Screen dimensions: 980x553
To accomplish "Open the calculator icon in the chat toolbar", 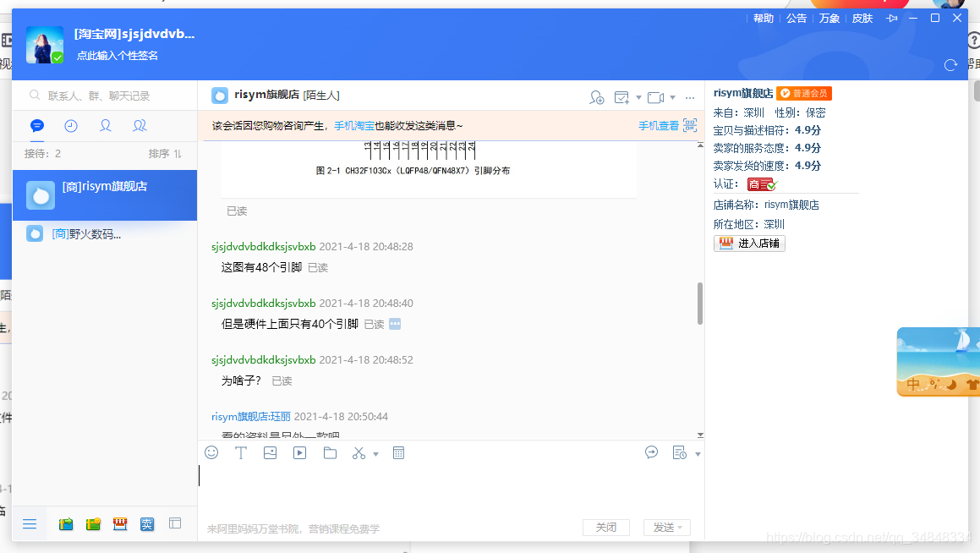I will click(399, 452).
